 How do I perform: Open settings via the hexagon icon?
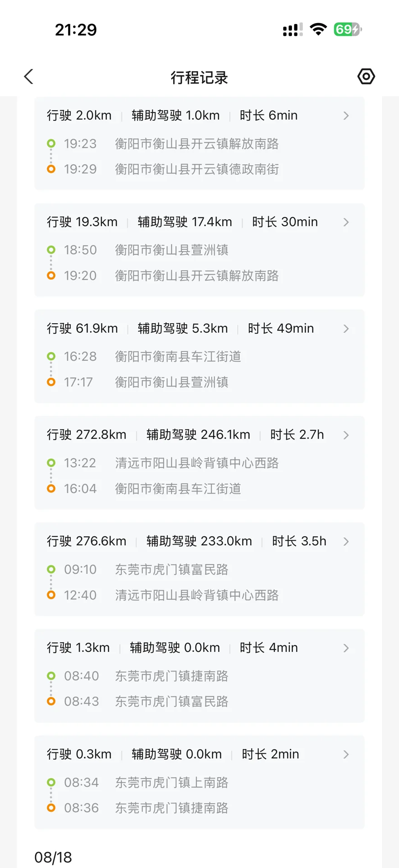click(x=366, y=76)
